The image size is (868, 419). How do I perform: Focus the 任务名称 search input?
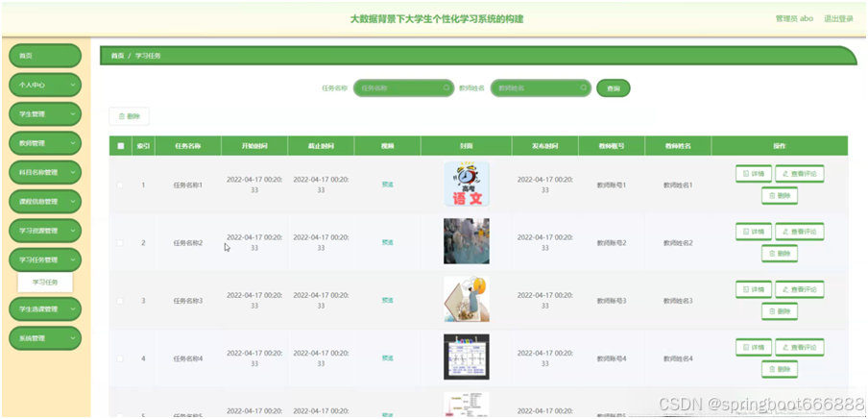click(403, 88)
